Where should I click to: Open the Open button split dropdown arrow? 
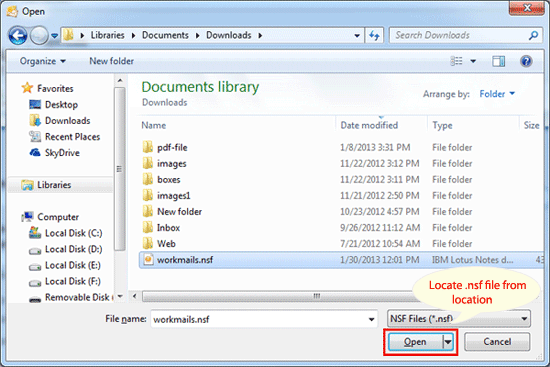(x=448, y=341)
